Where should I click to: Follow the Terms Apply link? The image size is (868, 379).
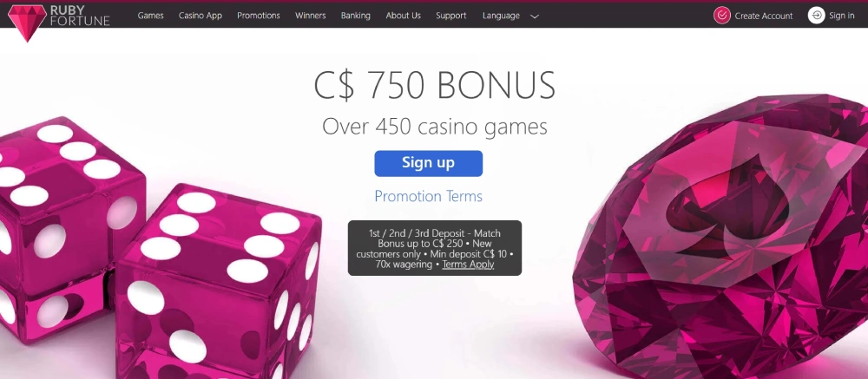pos(469,264)
